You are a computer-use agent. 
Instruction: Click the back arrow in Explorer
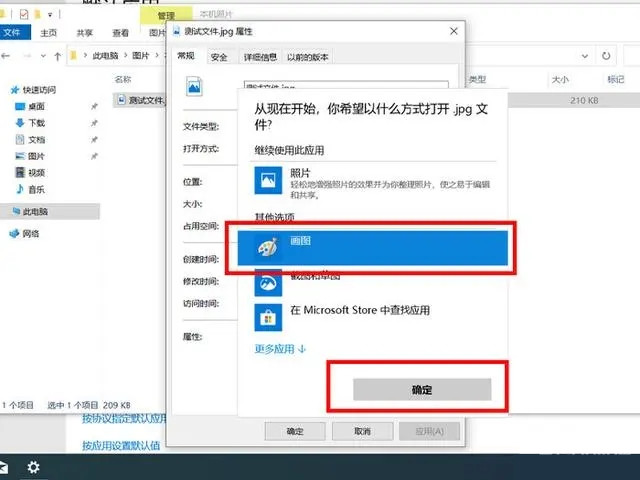[x=5, y=56]
